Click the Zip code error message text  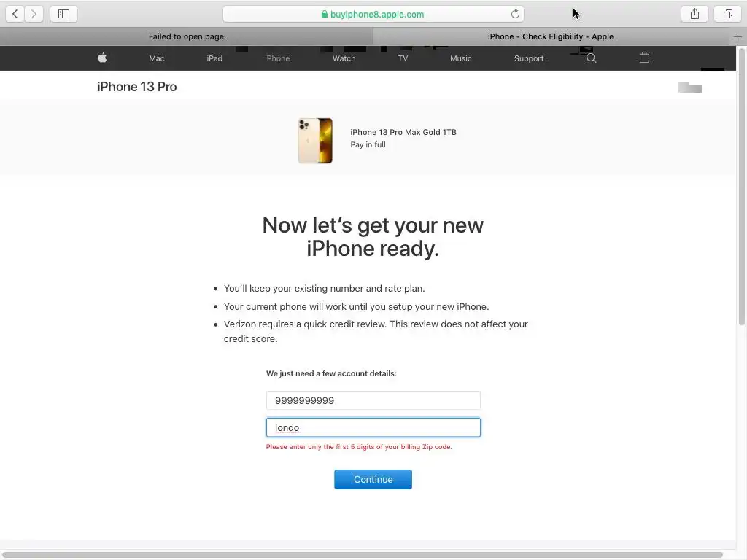click(x=359, y=447)
